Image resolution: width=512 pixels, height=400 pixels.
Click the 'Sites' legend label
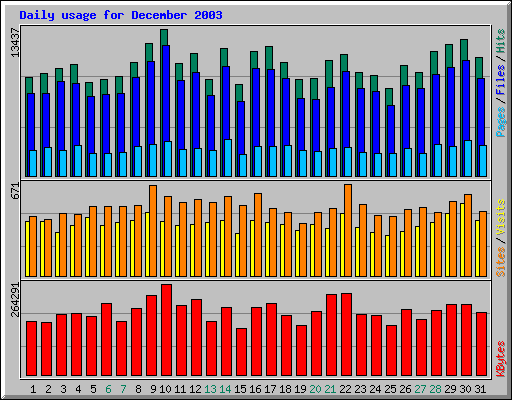click(x=501, y=262)
